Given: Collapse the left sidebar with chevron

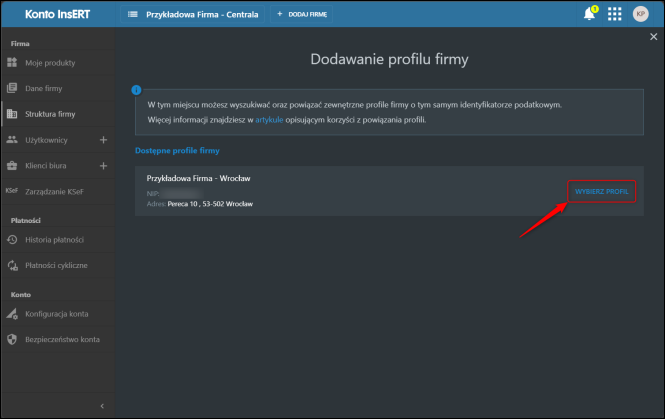Looking at the screenshot, I should (103, 405).
